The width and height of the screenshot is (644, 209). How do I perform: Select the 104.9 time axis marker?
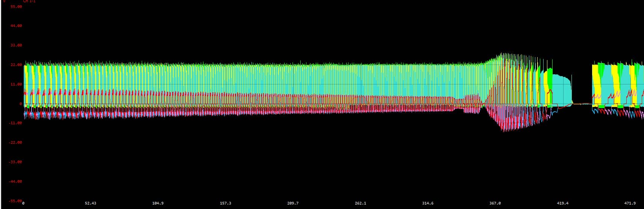click(158, 203)
